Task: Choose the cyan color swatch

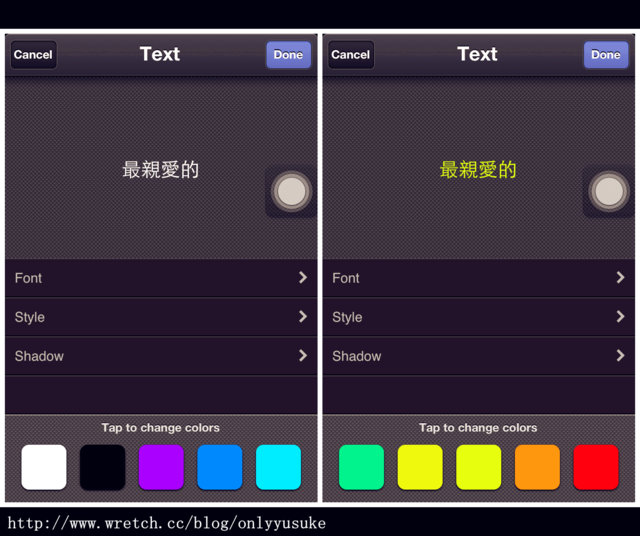Action: pos(278,467)
